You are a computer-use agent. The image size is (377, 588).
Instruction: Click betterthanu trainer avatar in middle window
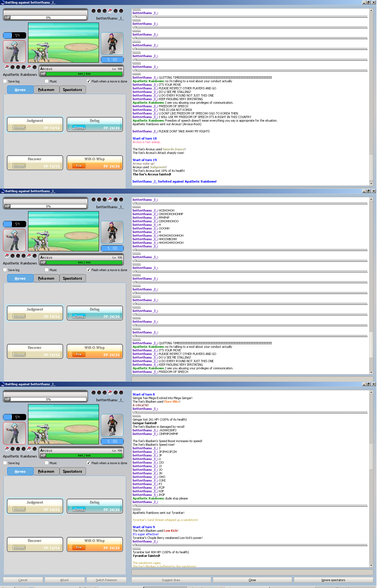coord(112,232)
